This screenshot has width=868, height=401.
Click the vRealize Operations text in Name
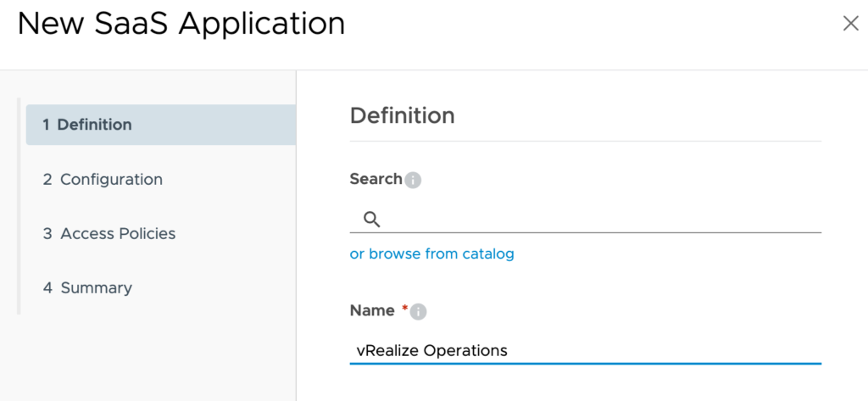tap(431, 350)
